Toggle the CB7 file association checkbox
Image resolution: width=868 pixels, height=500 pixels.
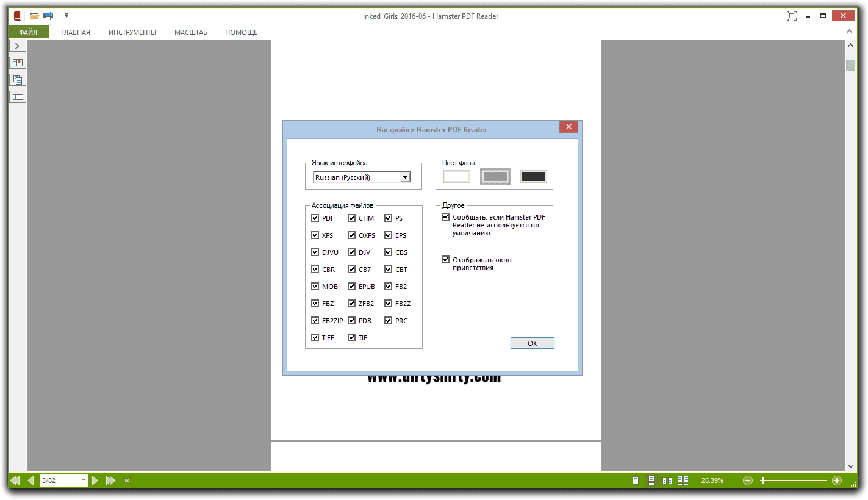pyautogui.click(x=352, y=269)
